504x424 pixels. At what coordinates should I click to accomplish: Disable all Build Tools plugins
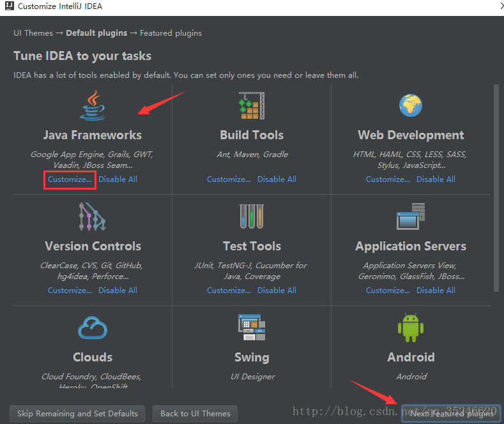(x=277, y=179)
